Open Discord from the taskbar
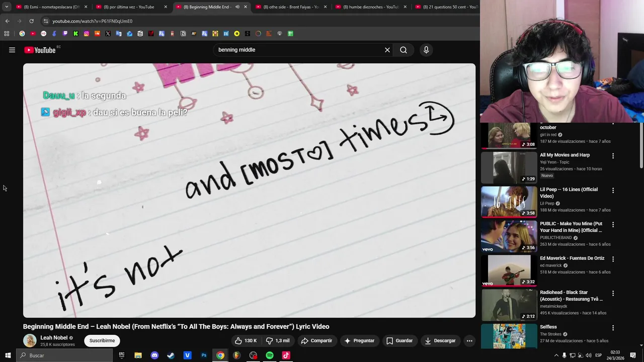644x362 pixels. (x=154, y=355)
